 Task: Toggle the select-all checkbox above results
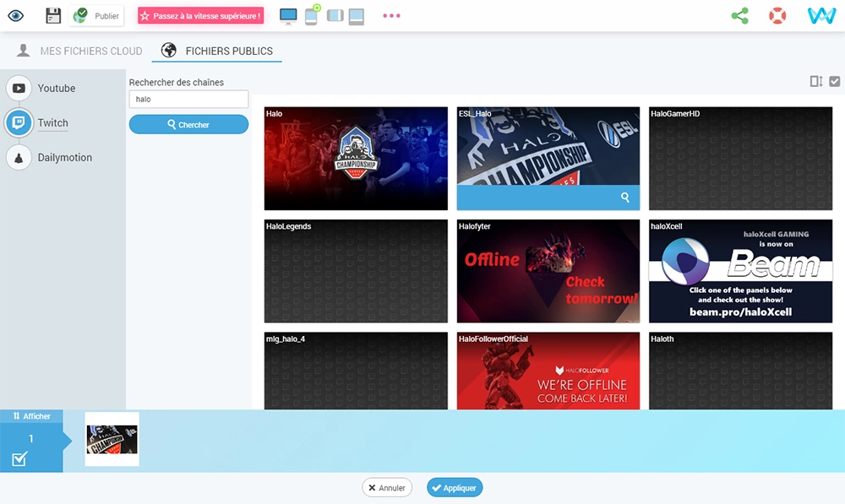tap(835, 82)
